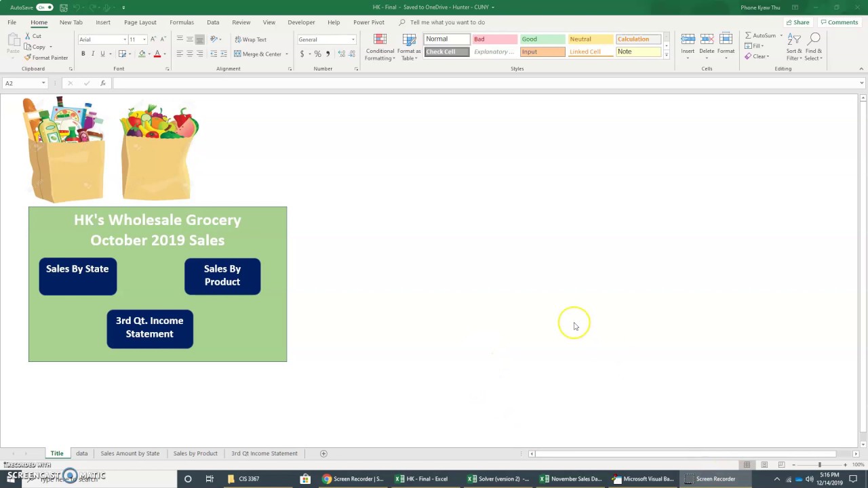This screenshot has height=488, width=868.
Task: Click Increase Font Size icon
Action: (153, 39)
